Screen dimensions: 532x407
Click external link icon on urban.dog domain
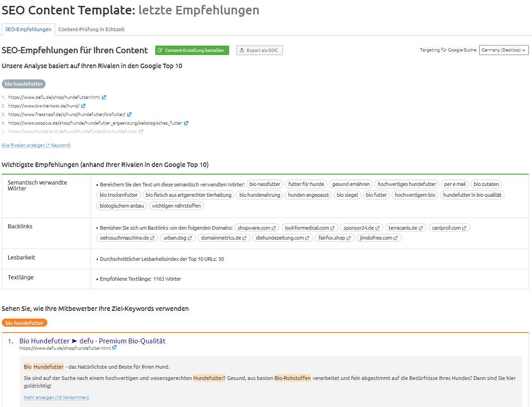coord(189,238)
